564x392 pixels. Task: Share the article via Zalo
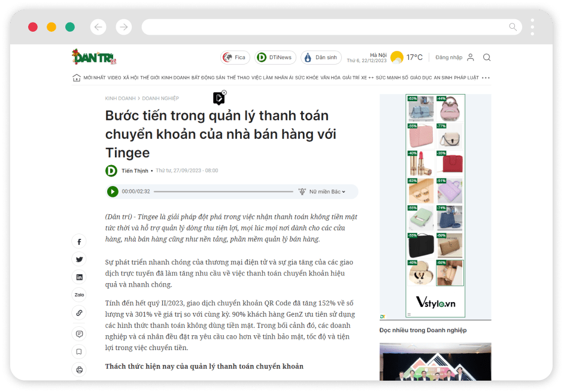tap(79, 295)
